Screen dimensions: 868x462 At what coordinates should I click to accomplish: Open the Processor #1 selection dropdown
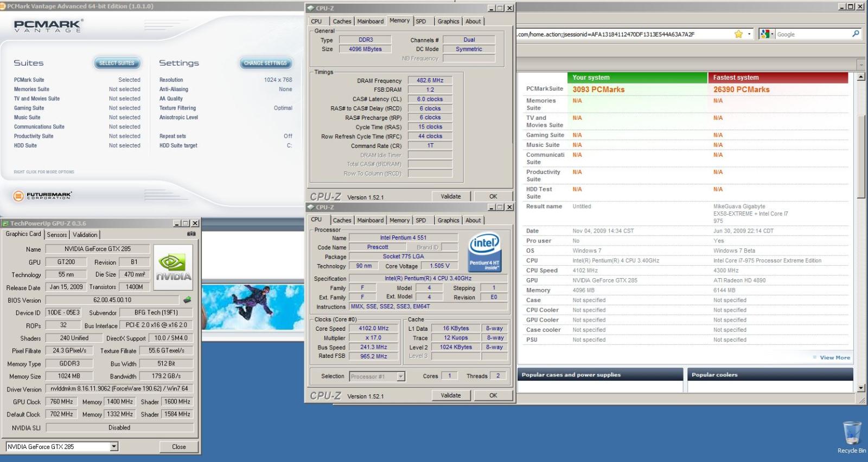pos(401,376)
